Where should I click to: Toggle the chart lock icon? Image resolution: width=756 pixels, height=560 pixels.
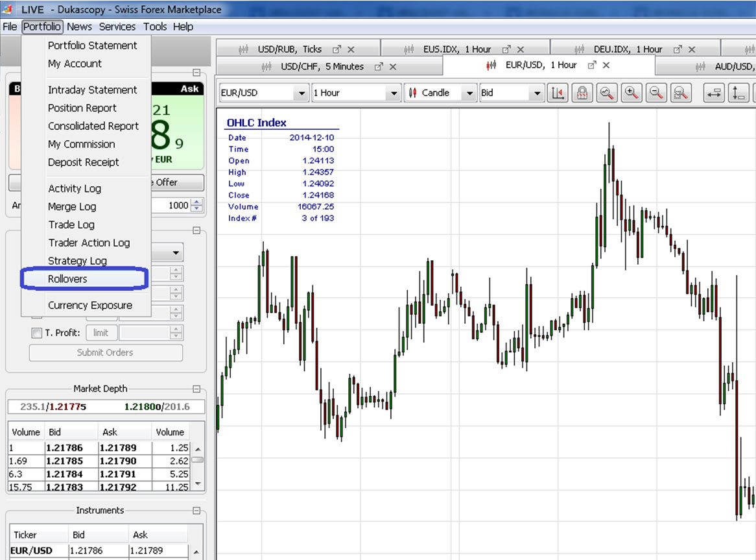[582, 93]
